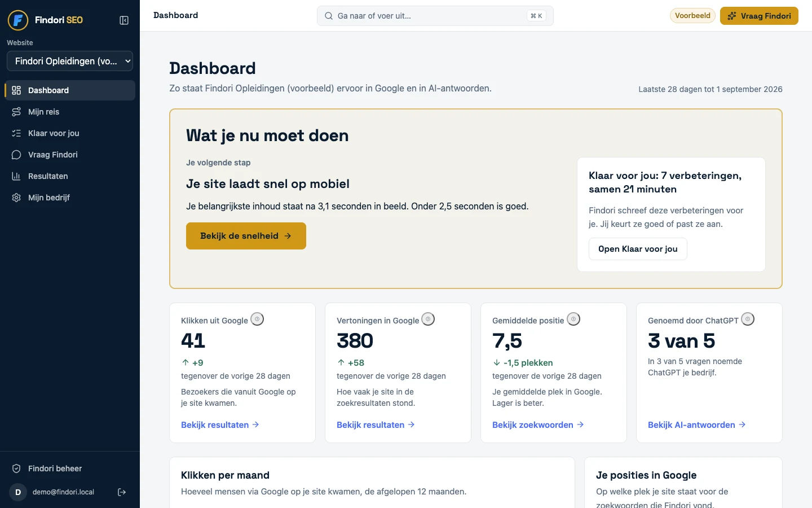The width and height of the screenshot is (812, 508).
Task: Open Mijn bedrijf in the sidebar
Action: [x=70, y=198]
